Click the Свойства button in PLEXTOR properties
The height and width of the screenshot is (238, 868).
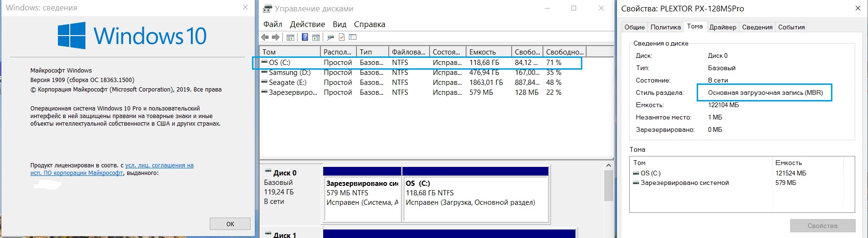[x=822, y=226]
